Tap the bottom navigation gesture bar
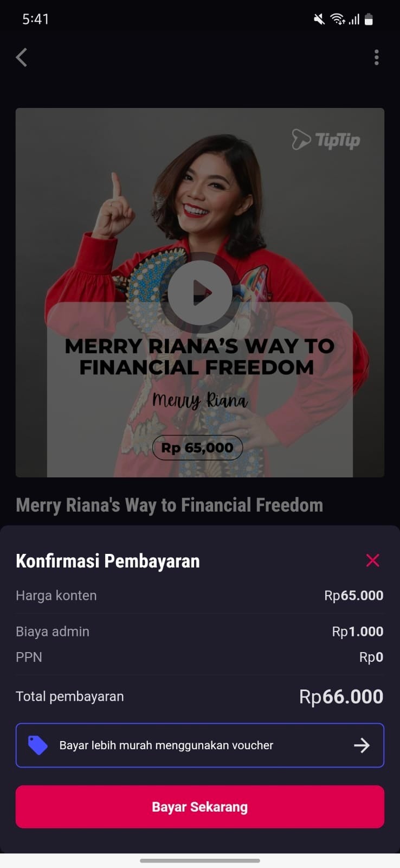The height and width of the screenshot is (868, 400). tap(200, 860)
